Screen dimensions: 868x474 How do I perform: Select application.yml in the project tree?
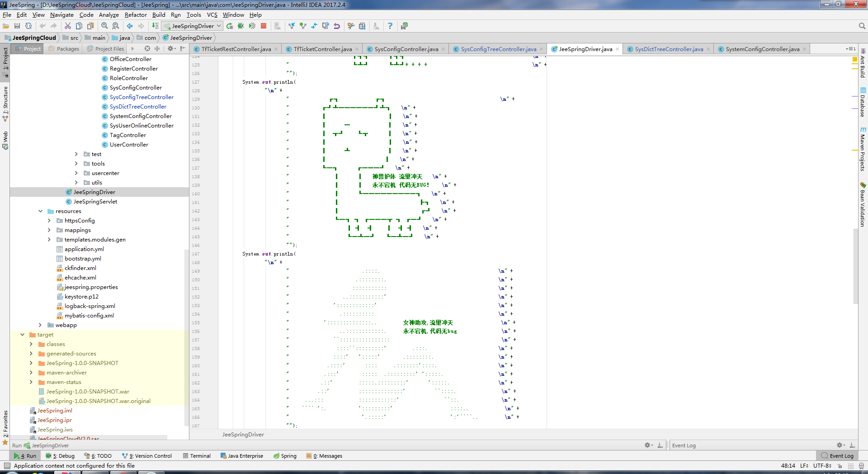(84, 249)
